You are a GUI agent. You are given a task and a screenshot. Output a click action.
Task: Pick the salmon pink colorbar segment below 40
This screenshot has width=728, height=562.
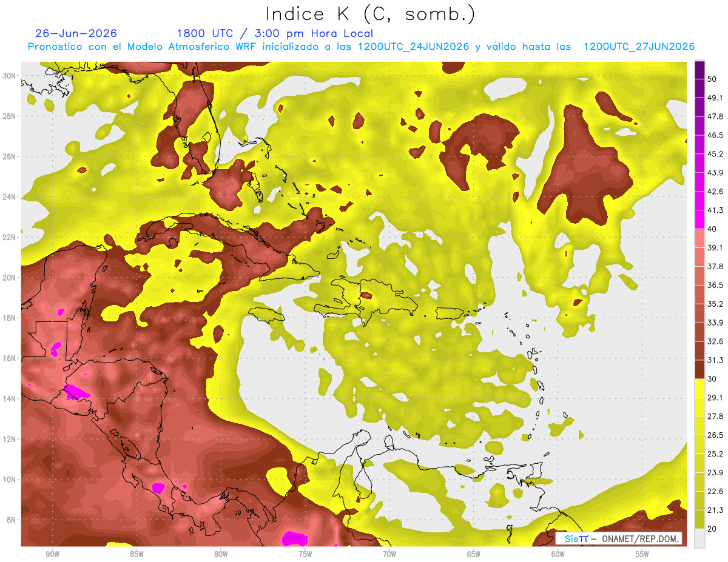point(699,238)
